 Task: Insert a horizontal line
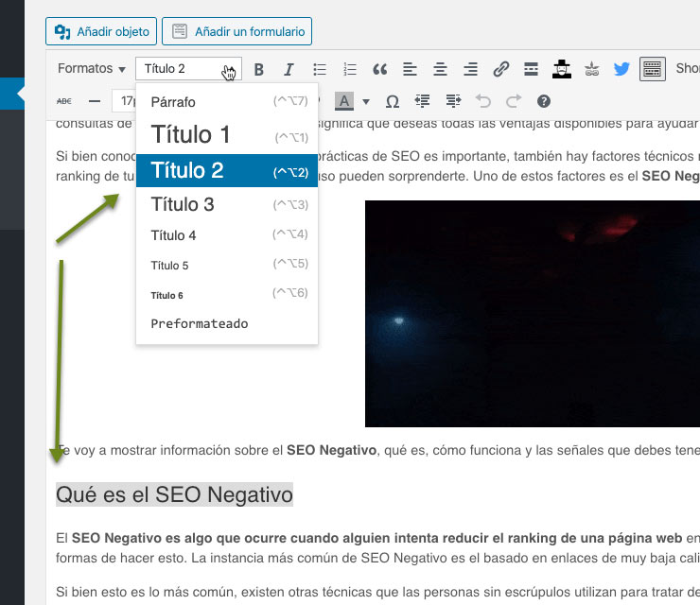click(x=95, y=101)
